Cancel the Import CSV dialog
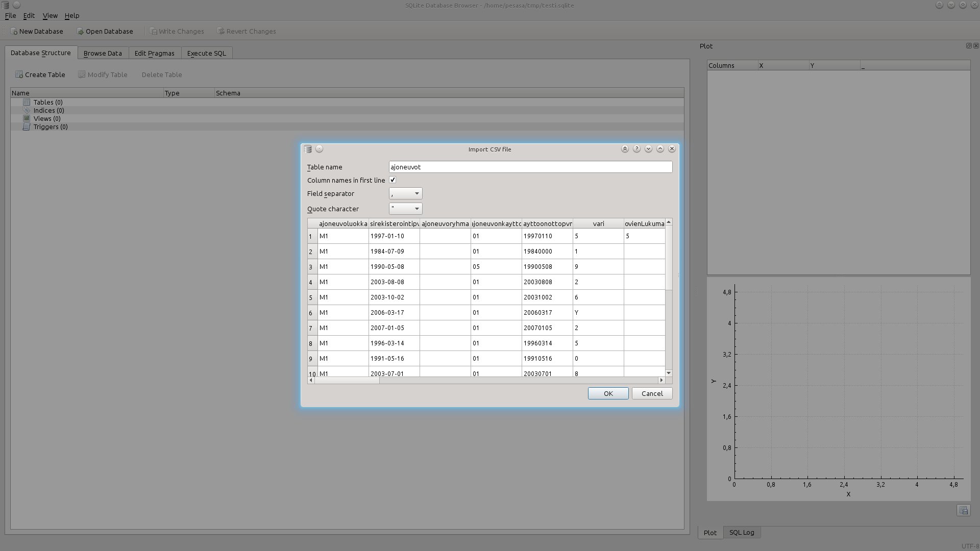 tap(652, 393)
